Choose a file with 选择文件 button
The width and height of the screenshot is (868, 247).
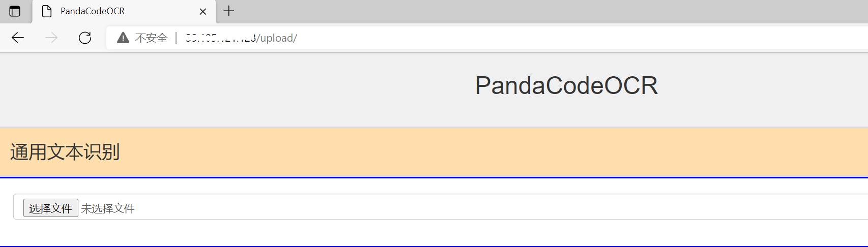(x=51, y=208)
